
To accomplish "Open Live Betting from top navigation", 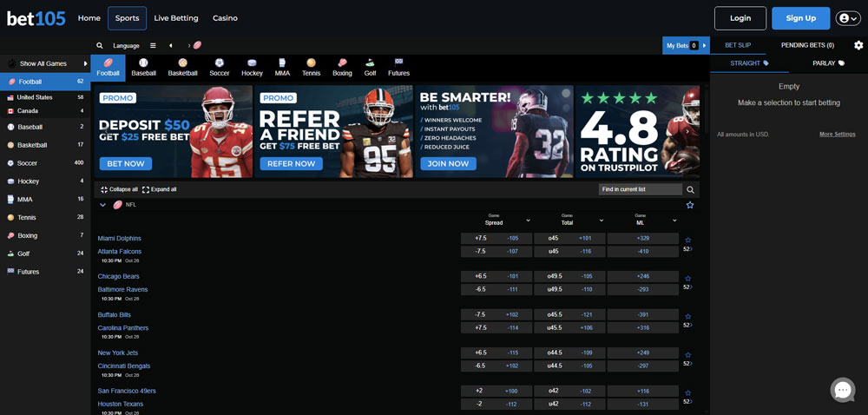I will 176,18.
